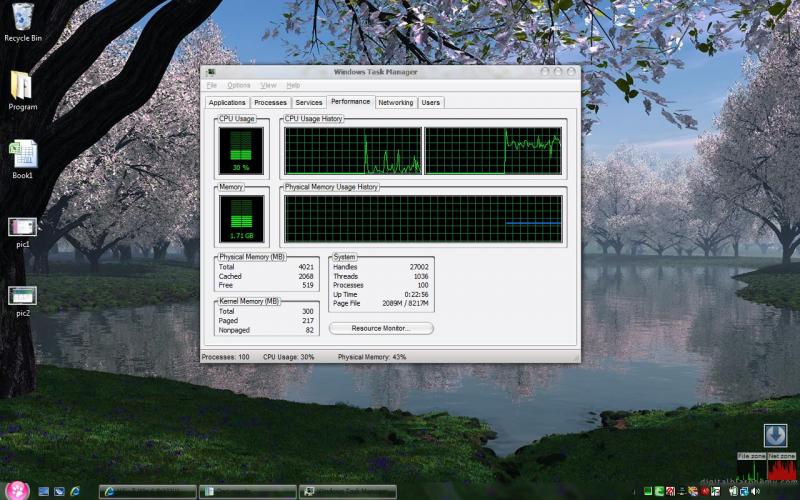Click the Physical Memory Usage History graph
Viewport: 800px width, 500px height.
422,218
